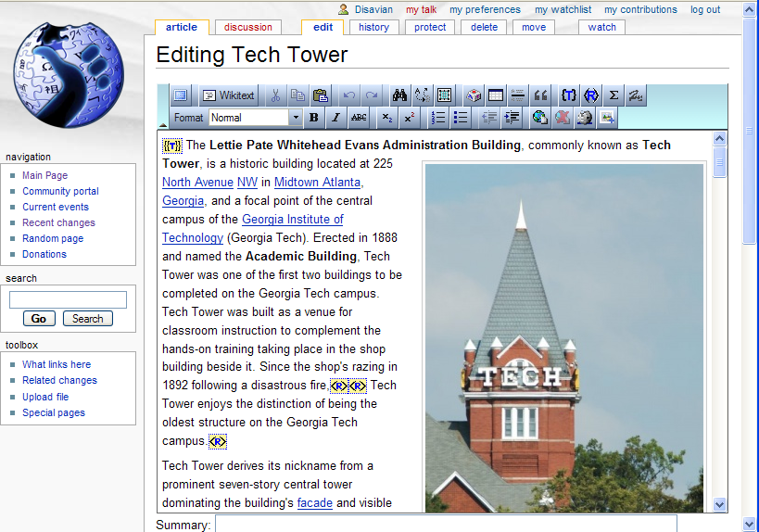Insert a table using the table icon

click(x=495, y=95)
